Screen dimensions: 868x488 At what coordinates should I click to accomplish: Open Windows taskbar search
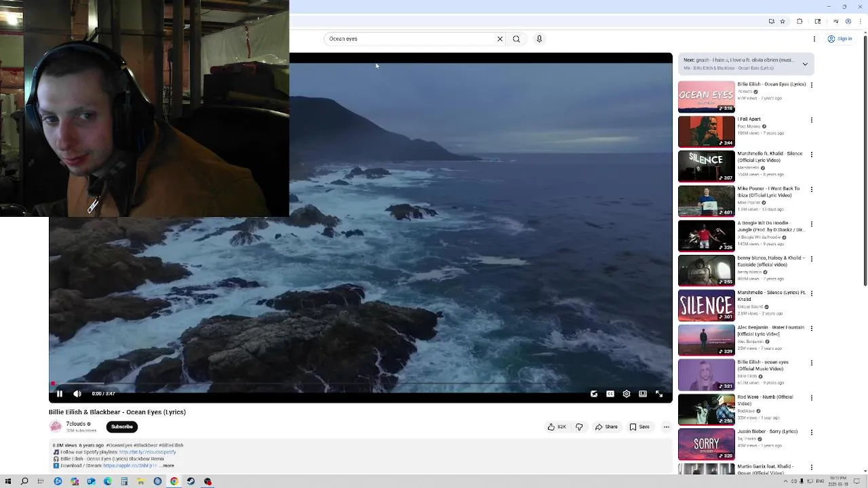click(24, 481)
